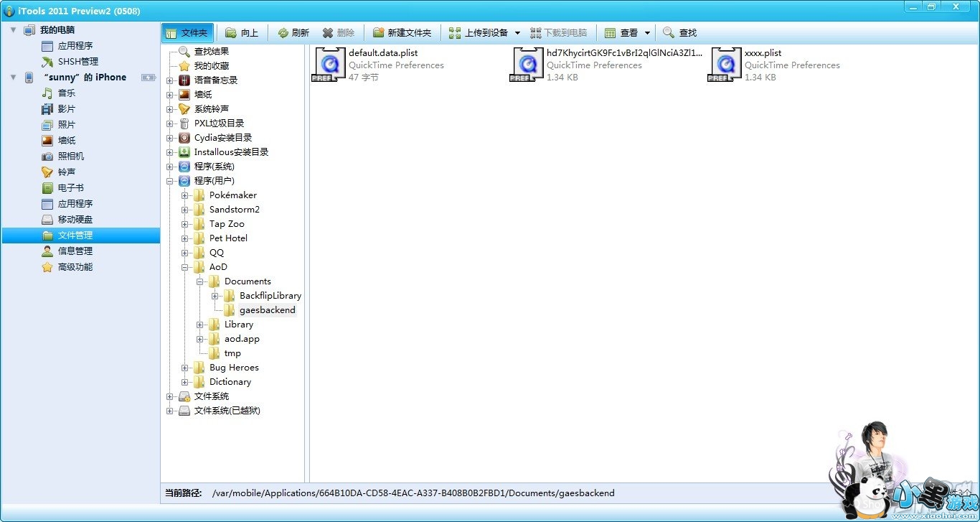Collapse the "sunny" 的 iPhone section triangle

click(13, 78)
